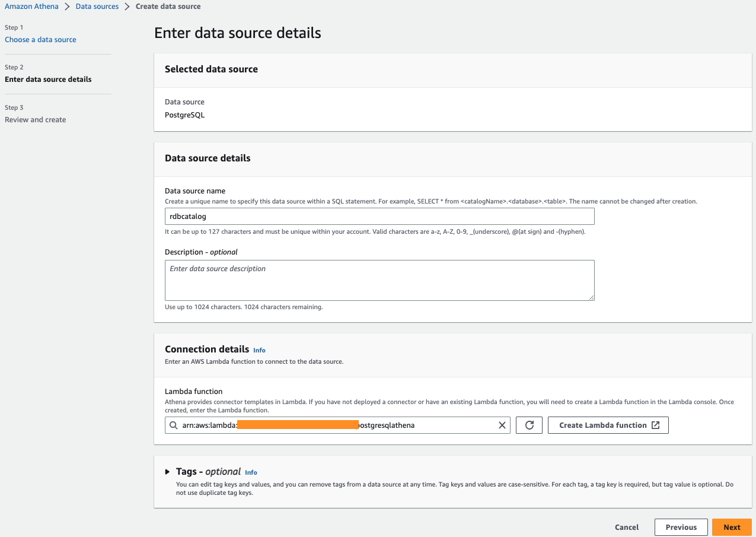Image resolution: width=756 pixels, height=537 pixels.
Task: Grab description textarea resize handle
Action: [591, 297]
